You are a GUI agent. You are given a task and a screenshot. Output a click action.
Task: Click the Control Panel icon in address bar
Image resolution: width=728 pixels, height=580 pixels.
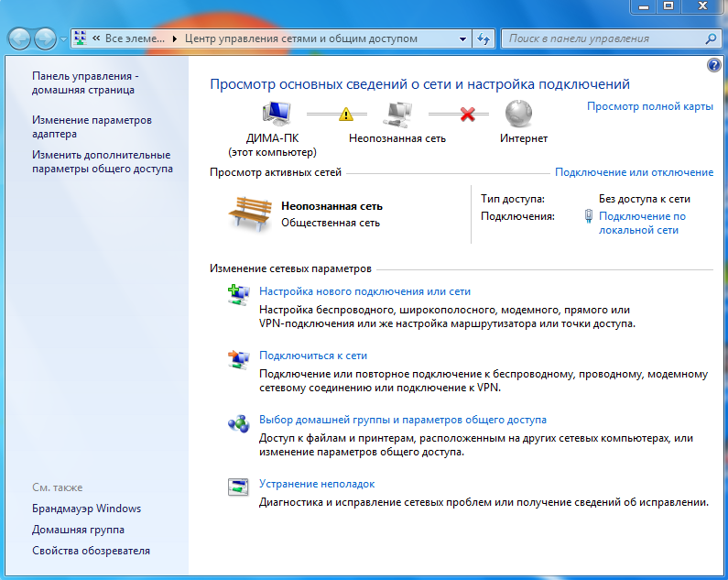point(81,38)
